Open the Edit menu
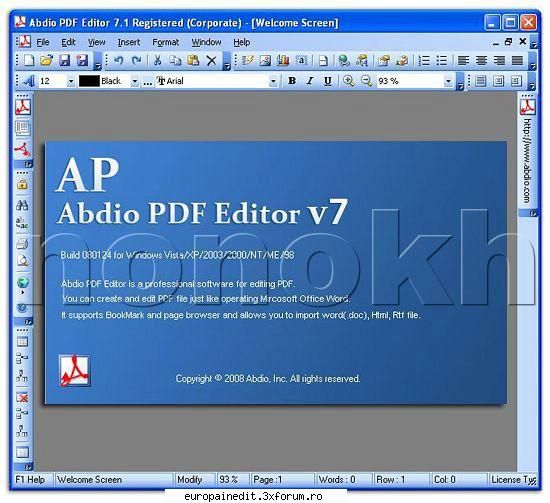550x503 pixels. (68, 42)
